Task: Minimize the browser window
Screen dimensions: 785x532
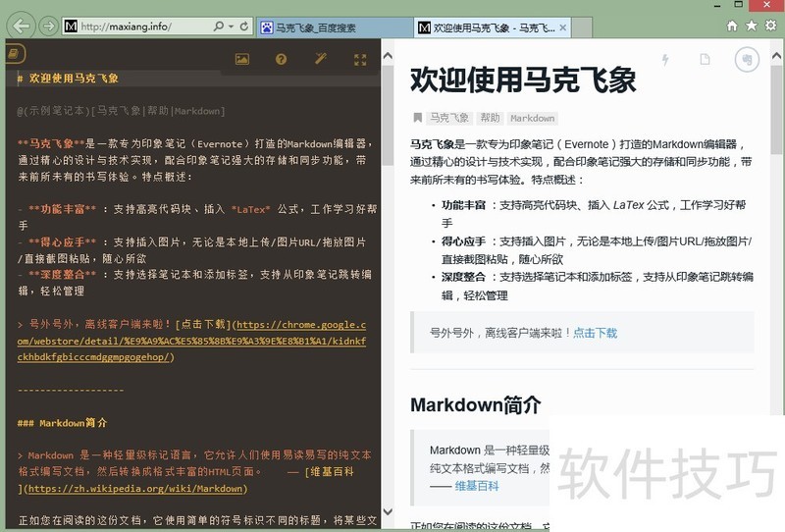Action: 717,5
